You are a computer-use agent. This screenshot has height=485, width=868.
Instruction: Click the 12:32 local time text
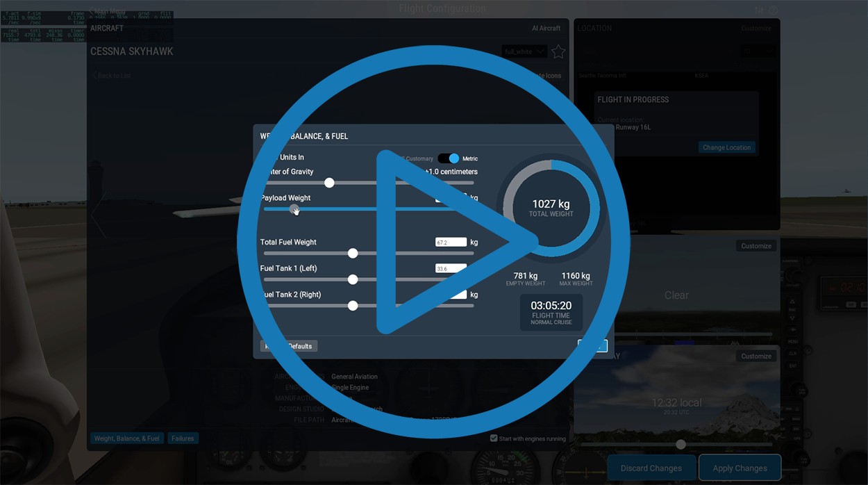(x=677, y=402)
